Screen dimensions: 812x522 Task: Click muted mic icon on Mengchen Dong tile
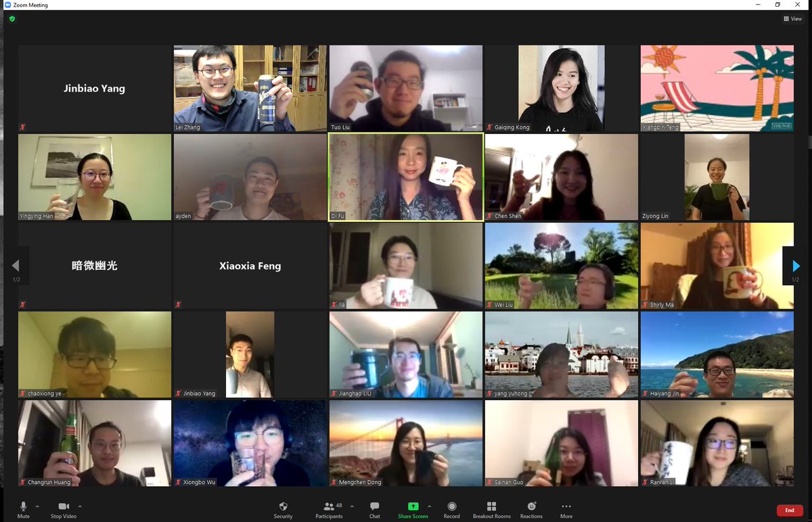click(334, 482)
